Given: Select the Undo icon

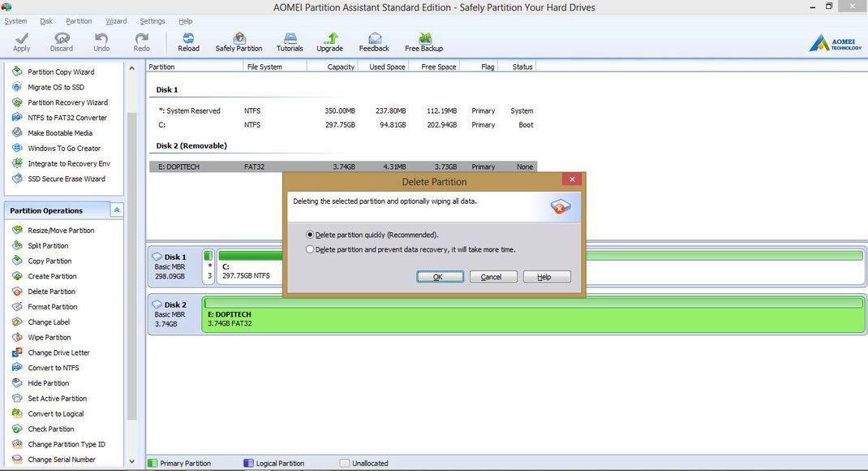Looking at the screenshot, I should tap(101, 41).
